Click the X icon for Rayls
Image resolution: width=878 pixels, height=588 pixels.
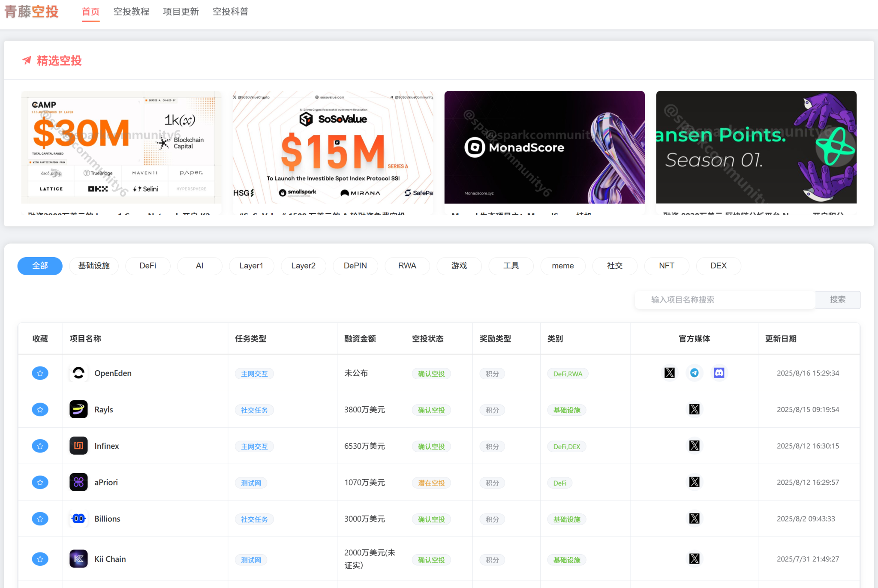[694, 409]
